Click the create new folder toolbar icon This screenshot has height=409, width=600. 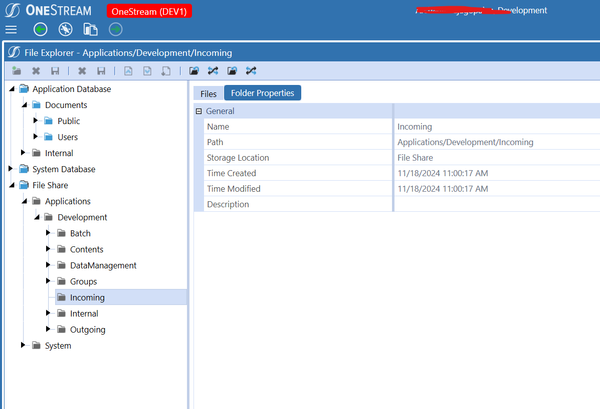coord(16,71)
